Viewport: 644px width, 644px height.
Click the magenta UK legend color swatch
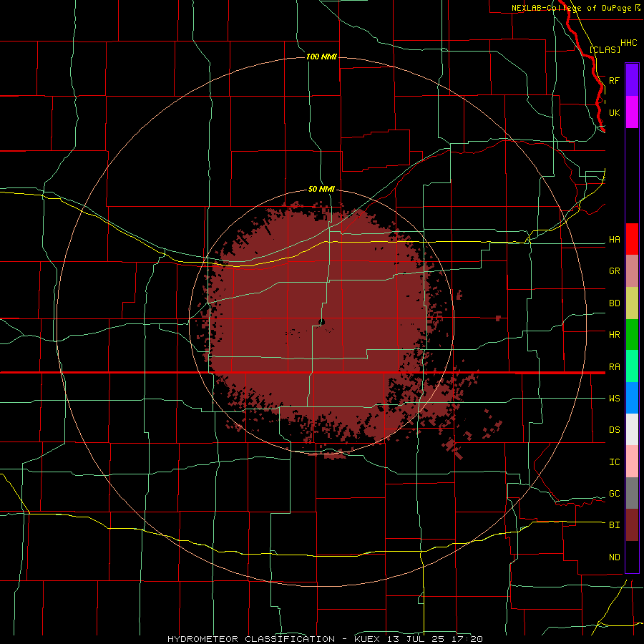[632, 112]
